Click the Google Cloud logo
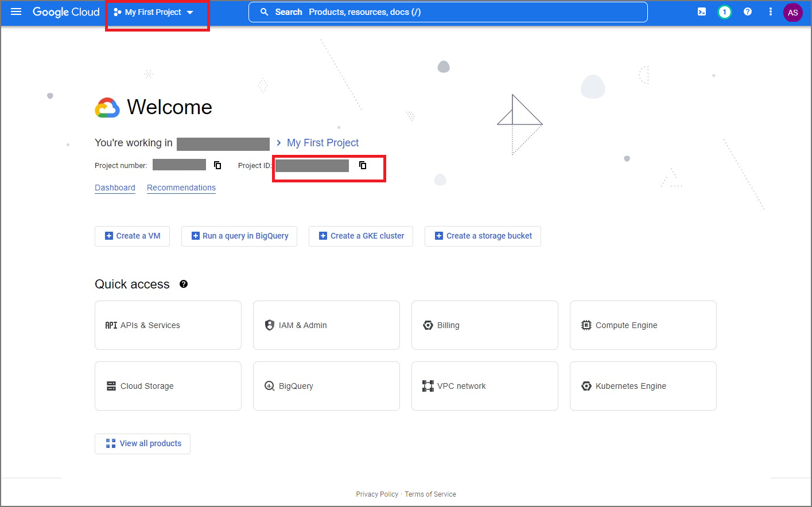The width and height of the screenshot is (812, 507). point(66,12)
